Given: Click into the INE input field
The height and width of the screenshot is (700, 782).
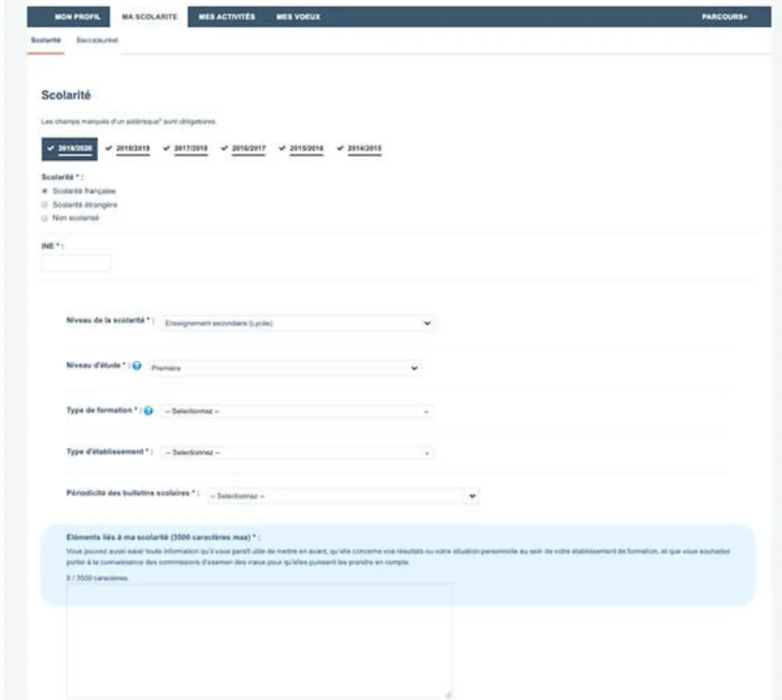Looking at the screenshot, I should (x=76, y=263).
